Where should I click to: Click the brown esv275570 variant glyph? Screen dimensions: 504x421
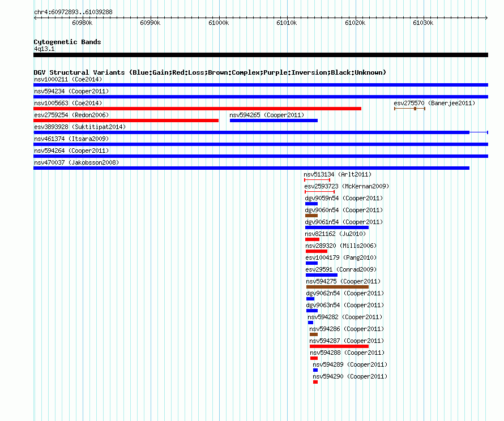[410, 109]
